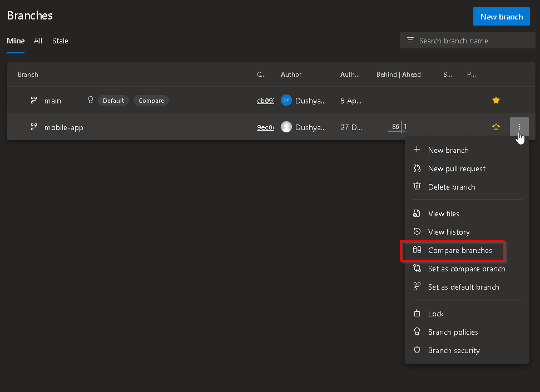Click the plus icon beside New branch menu entry
The image size is (540, 392).
[x=417, y=150]
